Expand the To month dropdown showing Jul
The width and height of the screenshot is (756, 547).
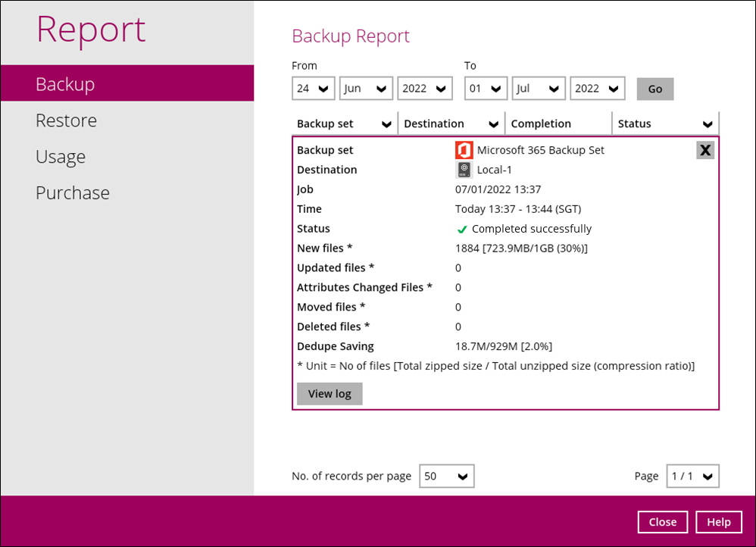[x=539, y=89]
